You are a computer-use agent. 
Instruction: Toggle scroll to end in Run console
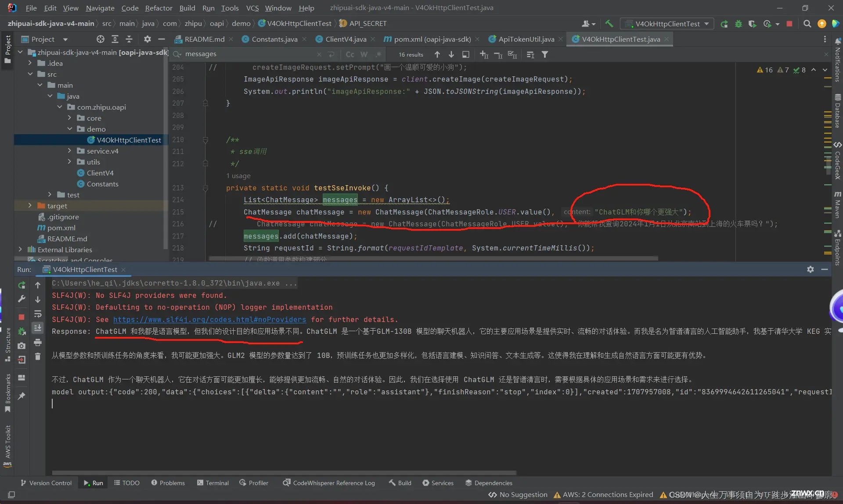tap(38, 328)
